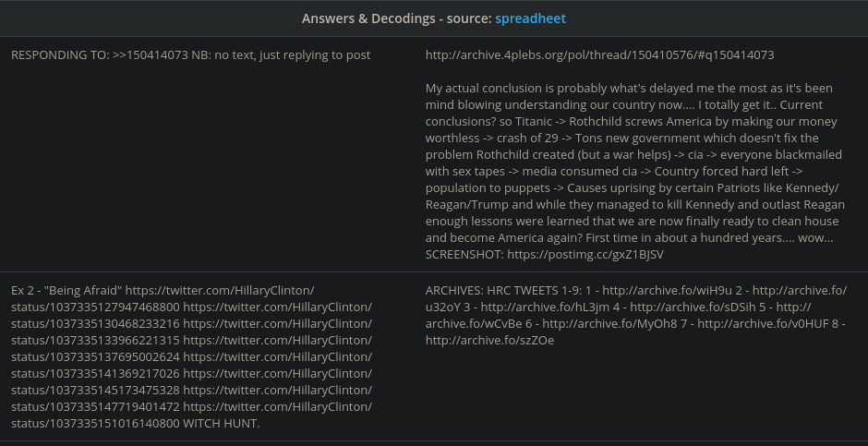The height and width of the screenshot is (446, 868).
Task: Click the "RESPONDING TO: >>150414073" cell text
Action: point(190,55)
